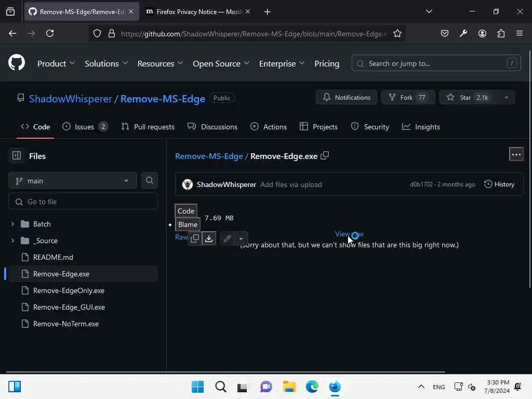Click the Blame view button
This screenshot has width=532, height=399.
[188, 224]
